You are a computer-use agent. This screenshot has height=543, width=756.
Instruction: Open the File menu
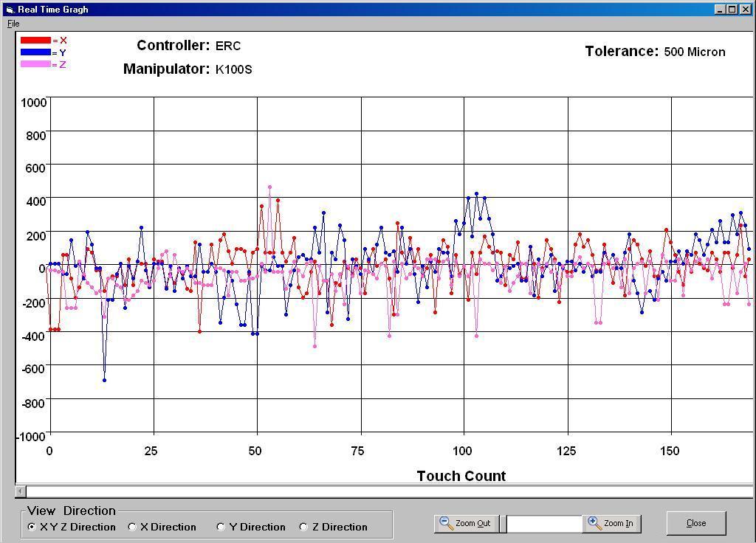tap(13, 24)
